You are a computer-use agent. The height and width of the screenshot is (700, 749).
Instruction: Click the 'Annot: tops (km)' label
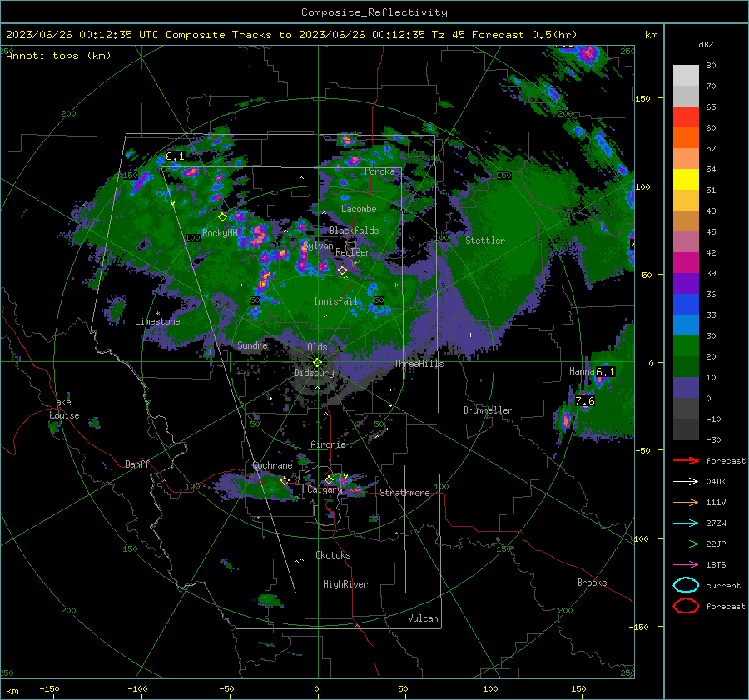point(58,56)
